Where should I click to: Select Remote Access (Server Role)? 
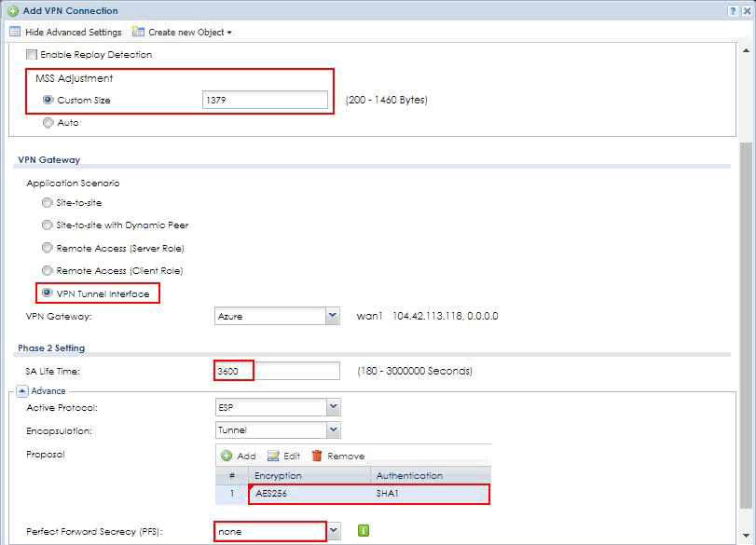(47, 248)
